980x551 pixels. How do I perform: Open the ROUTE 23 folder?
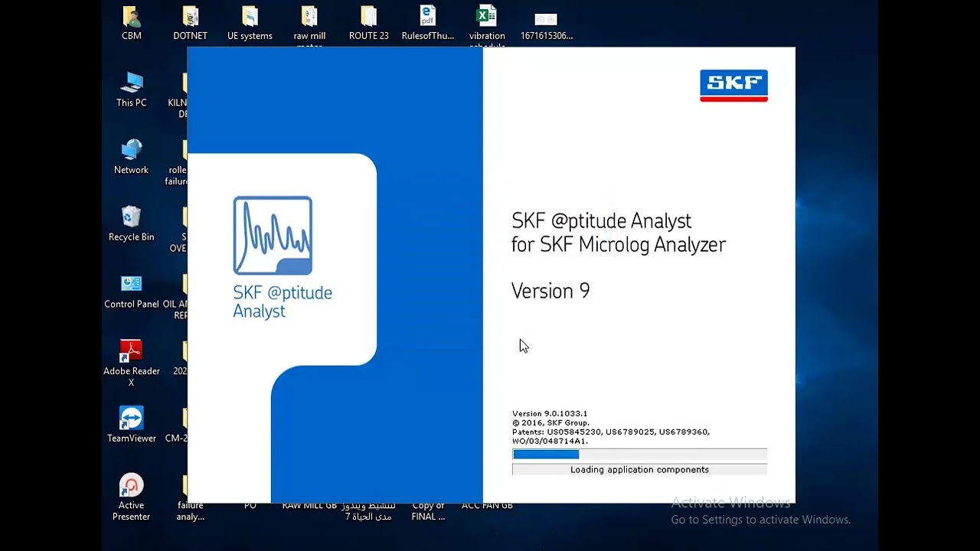coord(369,23)
